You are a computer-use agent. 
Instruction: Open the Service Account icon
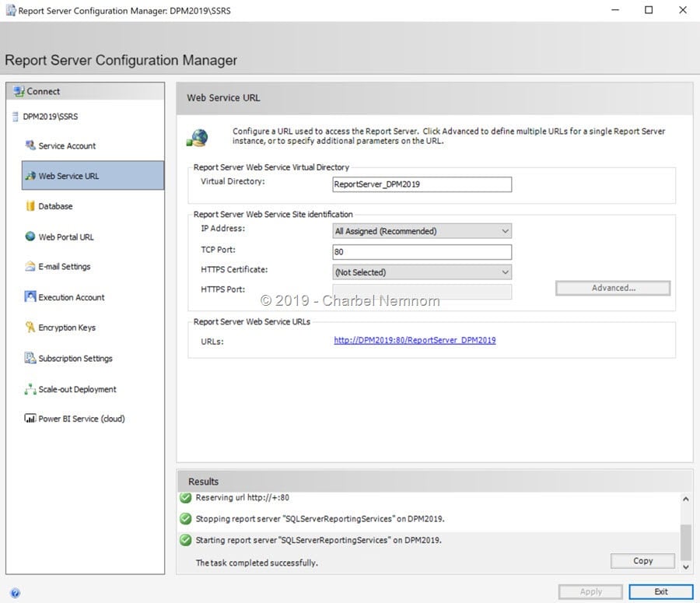pyautogui.click(x=30, y=145)
